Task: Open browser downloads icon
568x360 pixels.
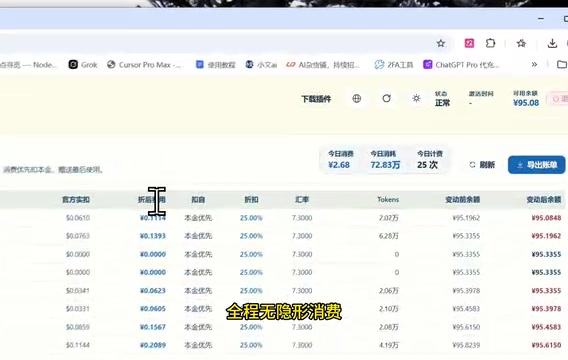Action: (552, 44)
